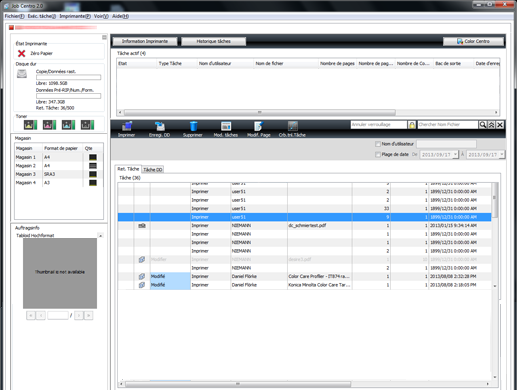Image resolution: width=517 pixels, height=390 pixels.
Task: Select the Konica Minolta Color Care Tar job
Action: pos(304,285)
